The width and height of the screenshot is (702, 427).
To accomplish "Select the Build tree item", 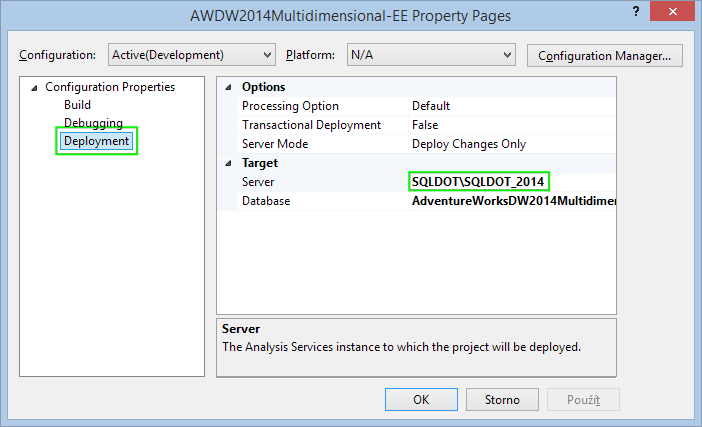I will click(77, 105).
